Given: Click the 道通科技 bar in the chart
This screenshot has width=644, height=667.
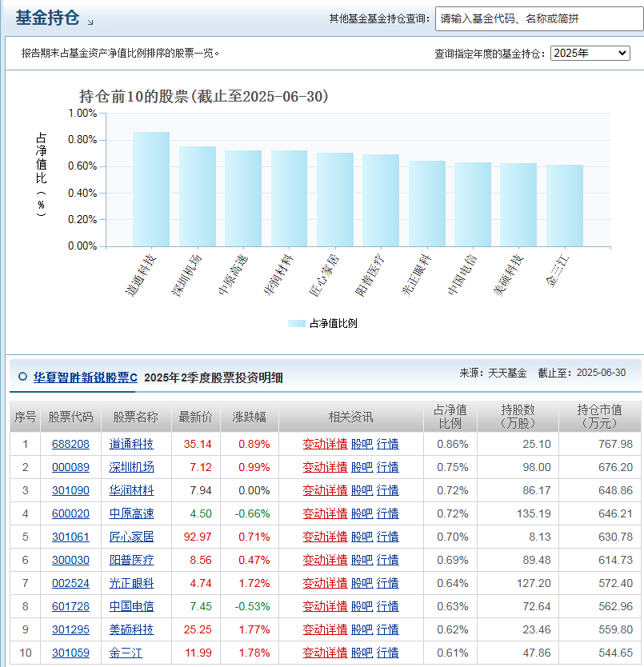Looking at the screenshot, I should click(x=151, y=190).
